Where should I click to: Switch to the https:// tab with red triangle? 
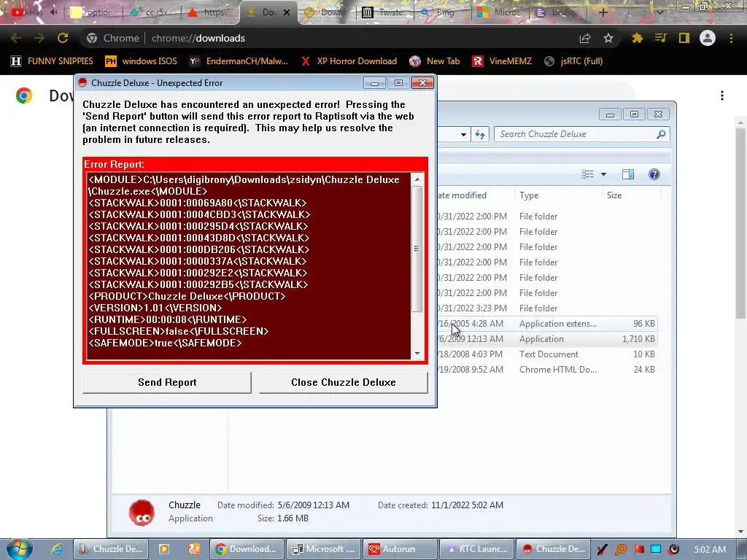tap(207, 12)
